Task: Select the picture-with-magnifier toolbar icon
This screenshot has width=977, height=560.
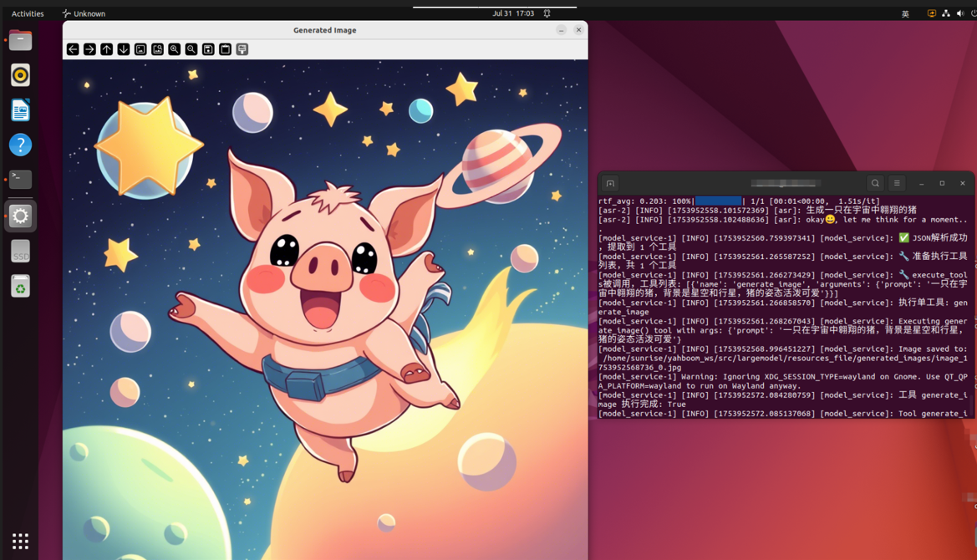Action: [x=158, y=49]
